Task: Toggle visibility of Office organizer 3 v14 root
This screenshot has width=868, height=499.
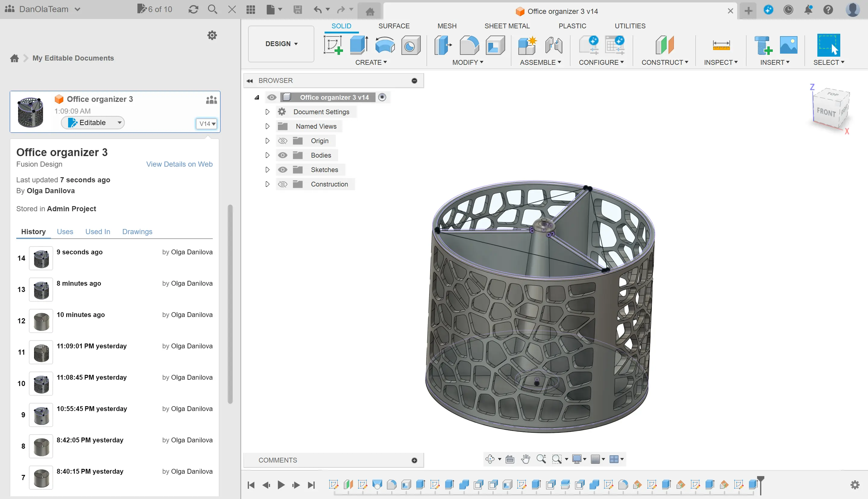Action: (x=271, y=97)
